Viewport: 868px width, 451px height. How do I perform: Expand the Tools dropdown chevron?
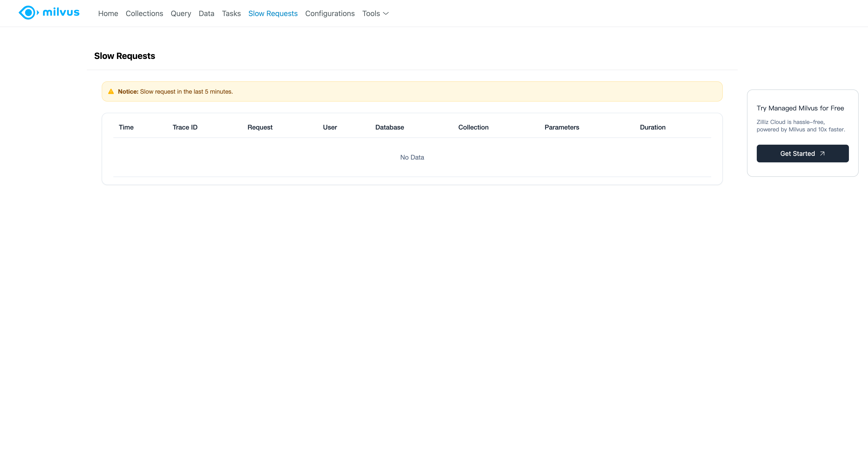386,14
